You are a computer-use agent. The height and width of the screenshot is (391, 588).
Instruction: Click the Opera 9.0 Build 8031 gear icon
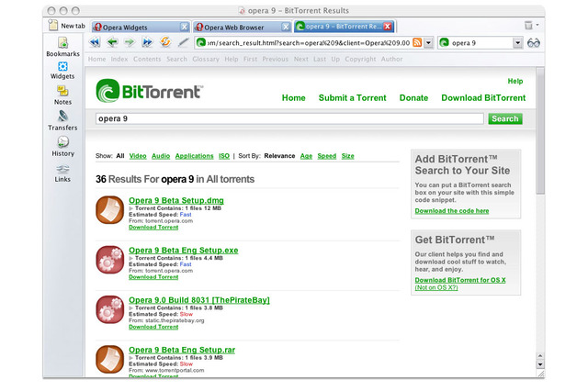[109, 309]
